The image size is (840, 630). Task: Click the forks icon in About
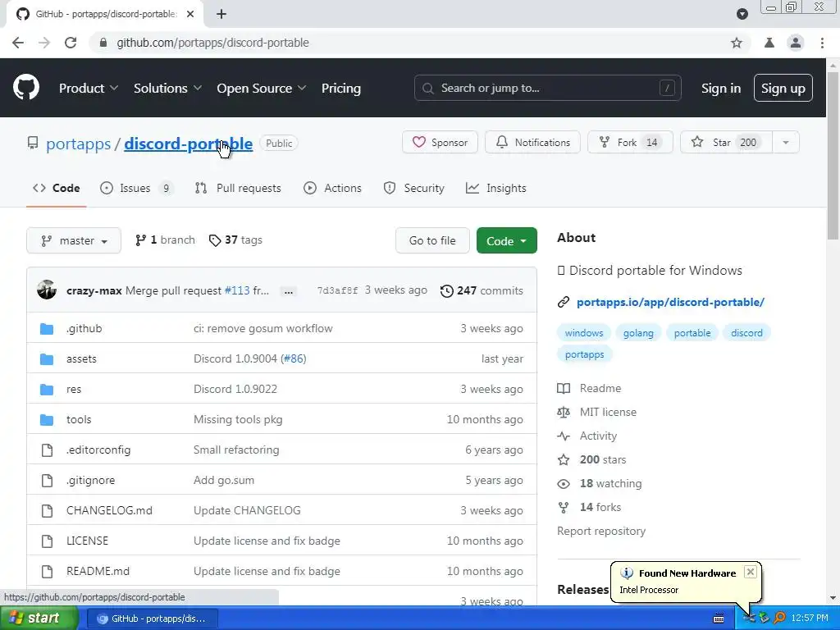click(x=563, y=507)
